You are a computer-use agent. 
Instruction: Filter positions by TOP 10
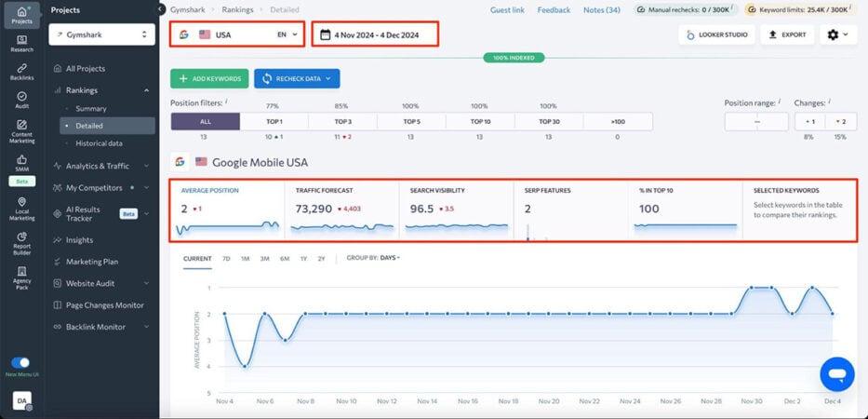pos(480,121)
